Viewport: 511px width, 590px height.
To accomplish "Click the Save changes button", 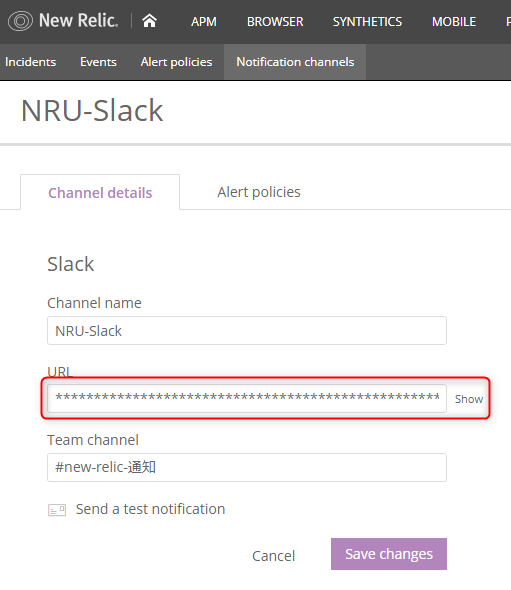I will pos(389,554).
